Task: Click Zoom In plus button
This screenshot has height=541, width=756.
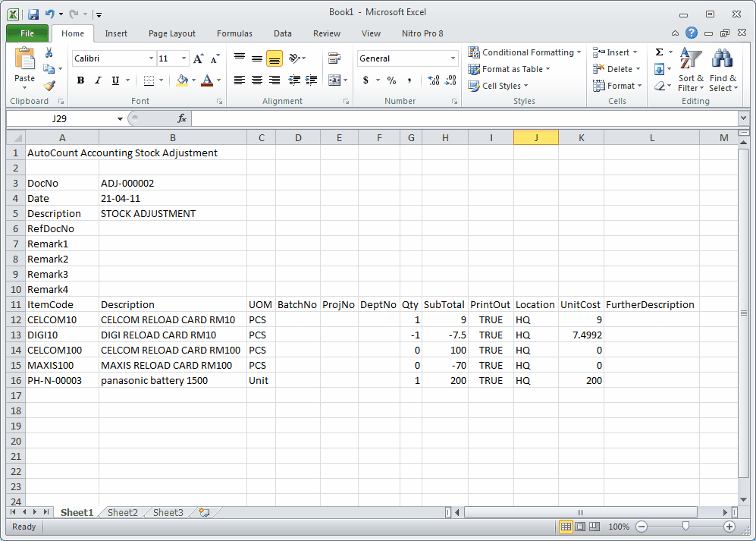Action: point(729,527)
